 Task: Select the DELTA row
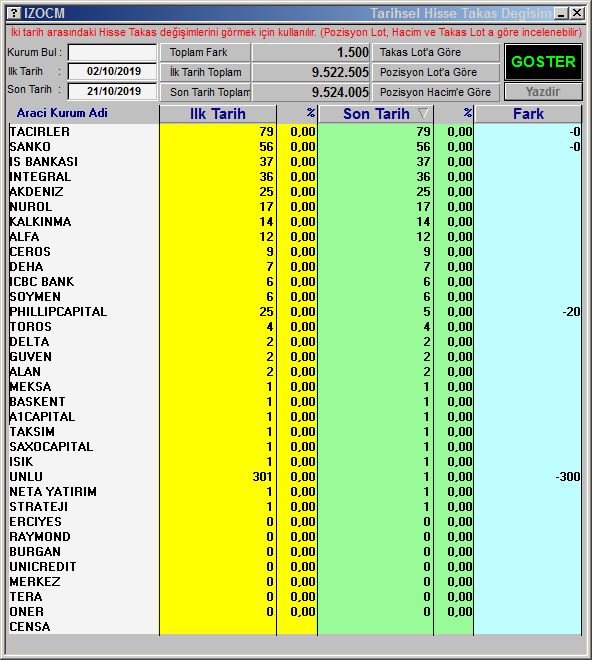click(x=295, y=342)
